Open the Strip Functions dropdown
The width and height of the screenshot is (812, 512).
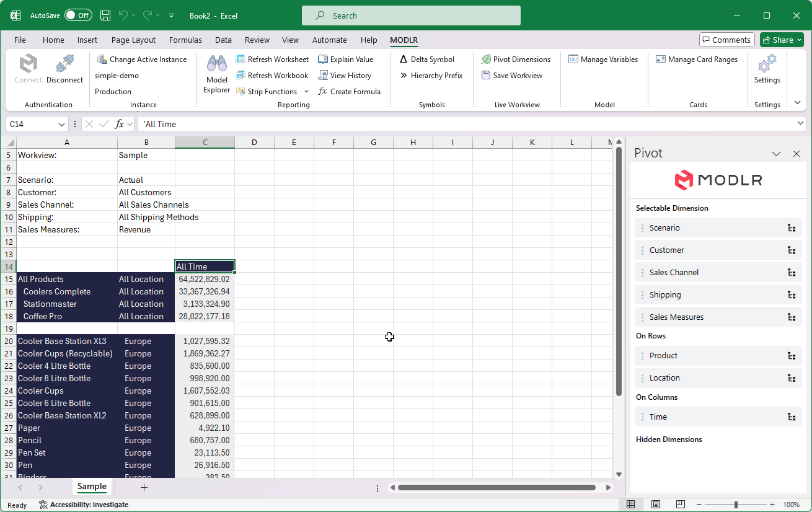307,91
